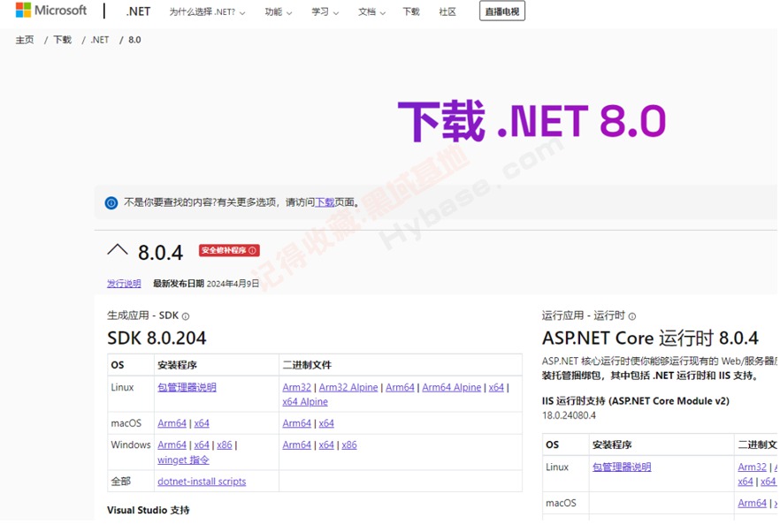The image size is (780, 532).
Task: Download SDK Linux Arm64 Alpine binary
Action: 452,387
